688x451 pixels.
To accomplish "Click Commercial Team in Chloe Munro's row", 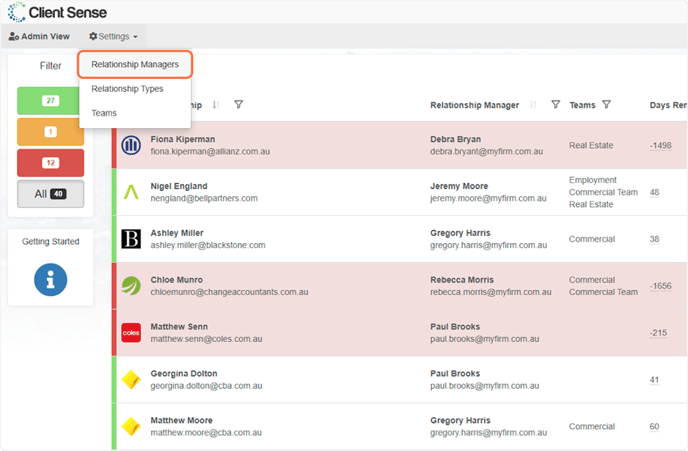I will tap(603, 292).
